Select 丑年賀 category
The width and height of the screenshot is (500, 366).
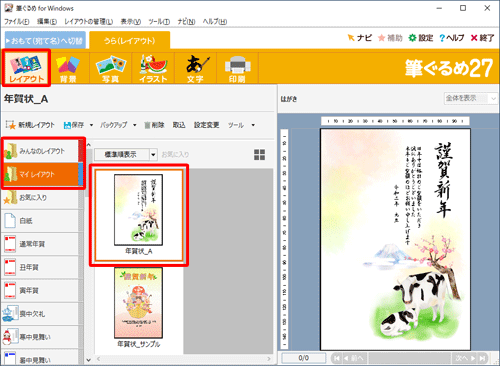coord(41,267)
